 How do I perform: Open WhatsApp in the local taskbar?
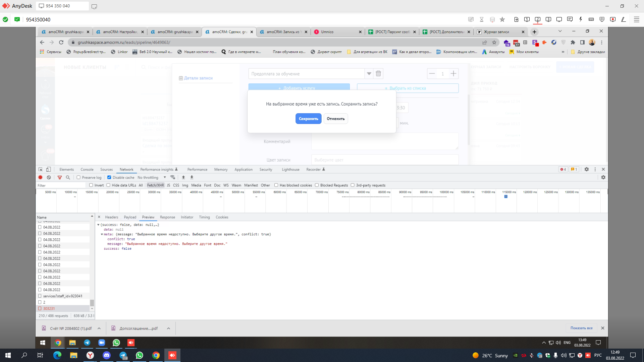coord(140,355)
